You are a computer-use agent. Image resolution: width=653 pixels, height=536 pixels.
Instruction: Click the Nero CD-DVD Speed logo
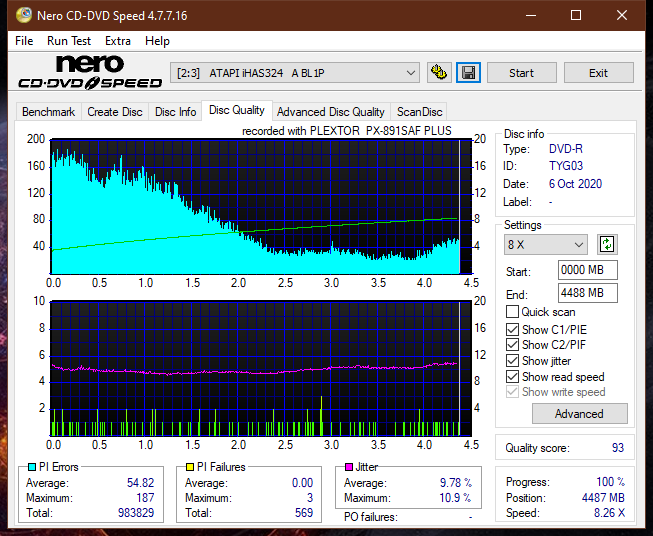pyautogui.click(x=90, y=73)
